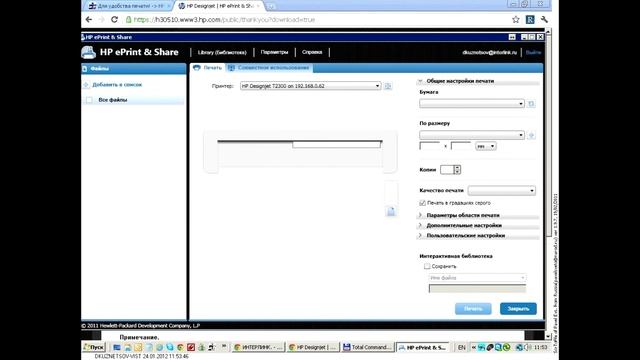Click the plus icon by Добавить в список
This screenshot has height=360, width=640.
pos(86,85)
